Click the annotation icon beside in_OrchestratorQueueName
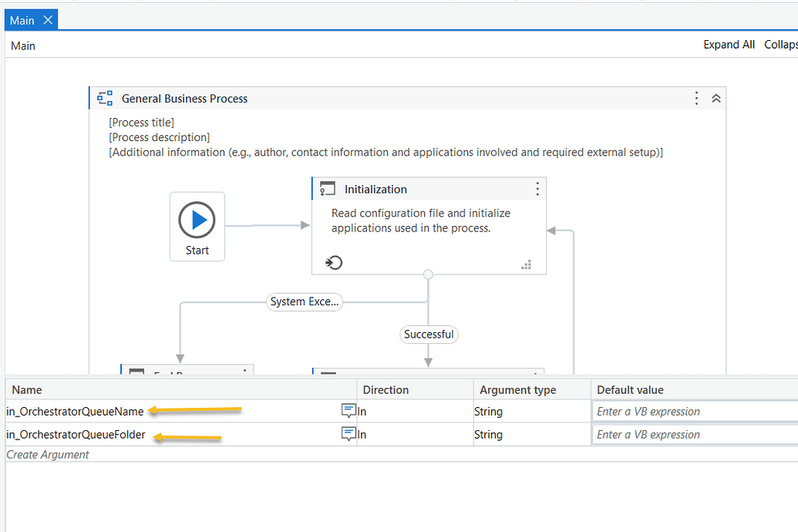The height and width of the screenshot is (532, 798). 349,411
